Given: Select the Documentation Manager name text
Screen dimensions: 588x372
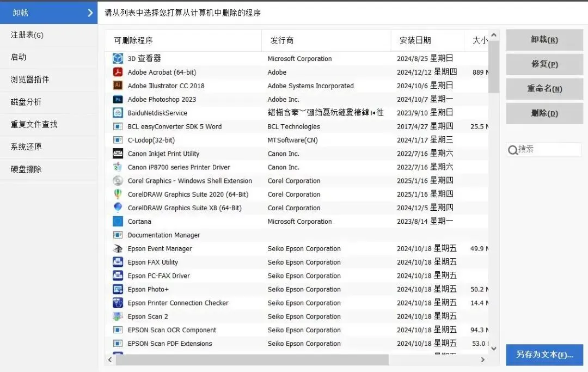Looking at the screenshot, I should pyautogui.click(x=164, y=235).
